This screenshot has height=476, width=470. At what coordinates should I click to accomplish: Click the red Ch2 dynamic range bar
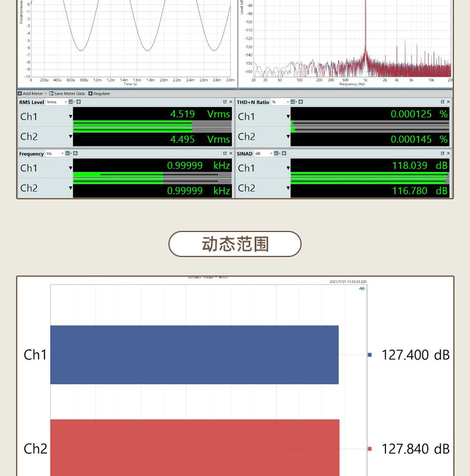pos(195,448)
